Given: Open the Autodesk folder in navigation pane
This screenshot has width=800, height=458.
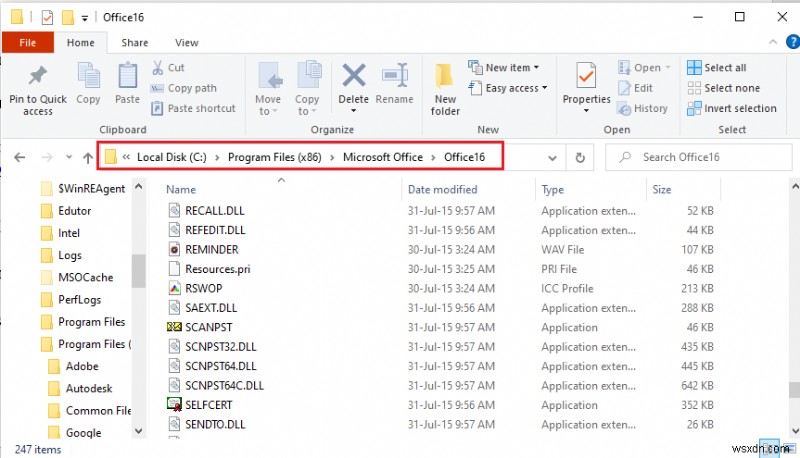Looking at the screenshot, I should point(89,389).
